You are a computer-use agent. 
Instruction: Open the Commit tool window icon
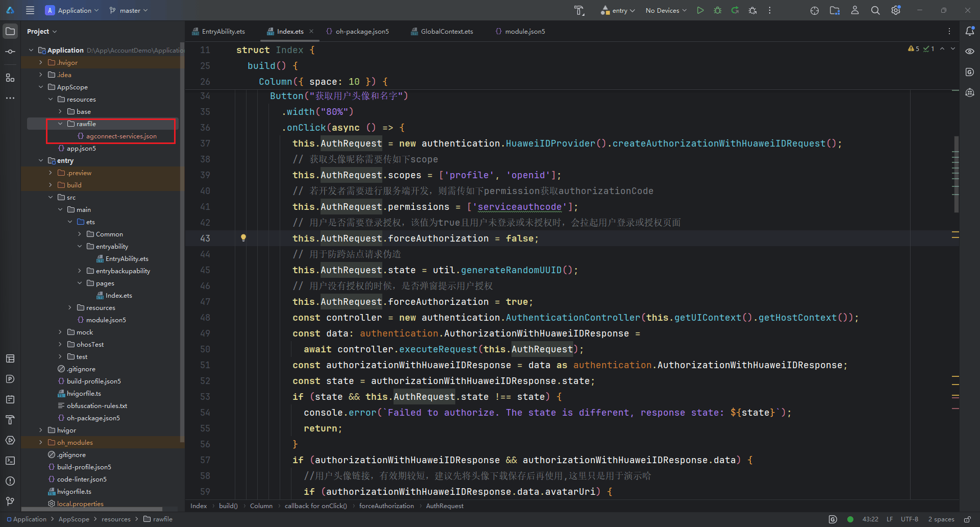point(10,52)
